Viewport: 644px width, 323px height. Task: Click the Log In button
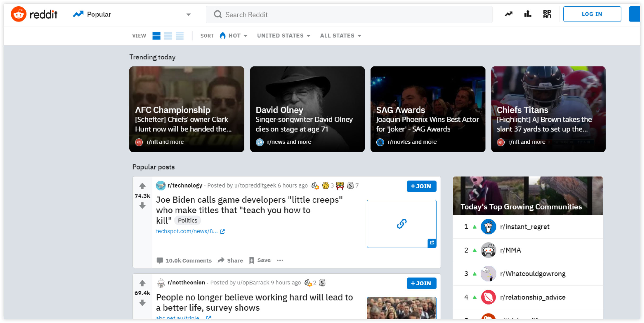592,14
